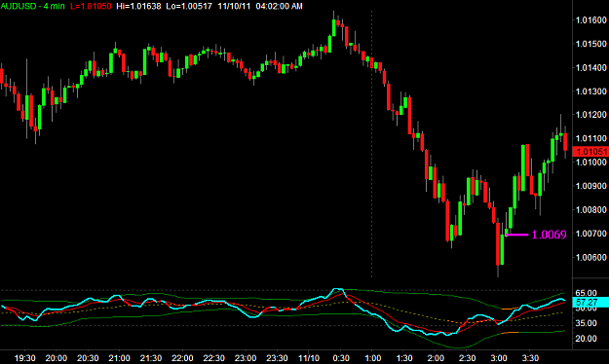Click the 1.00800 price axis label

coord(590,209)
